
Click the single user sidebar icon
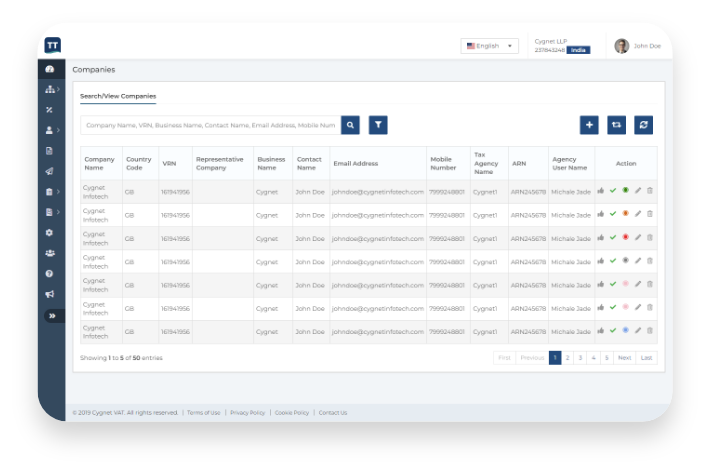pos(49,130)
